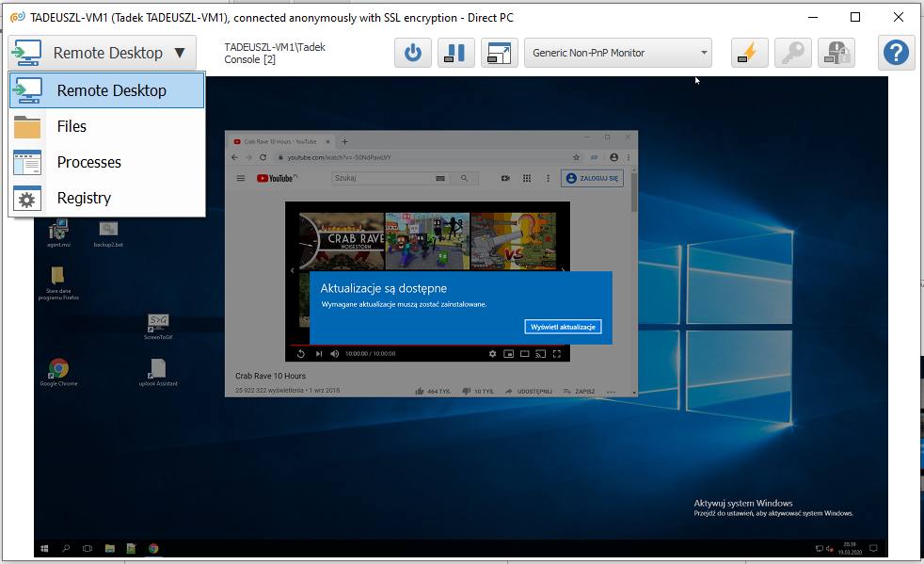Screen dimensions: 924x564
Task: Click the padlock lock-workstation icon
Action: click(836, 53)
